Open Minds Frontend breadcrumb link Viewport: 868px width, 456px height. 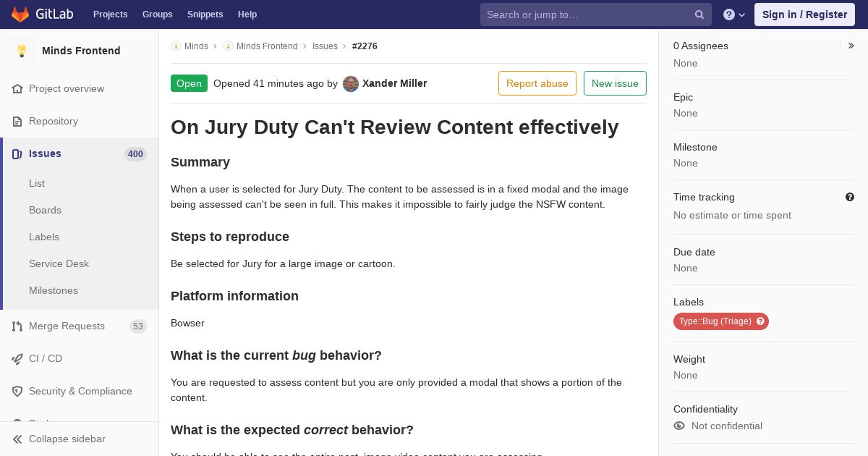[267, 46]
